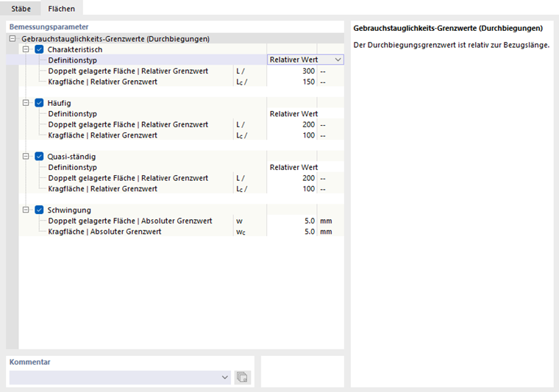Uncheck the Quasi-ständig checkbox
This screenshot has height=392, width=559.
39,156
